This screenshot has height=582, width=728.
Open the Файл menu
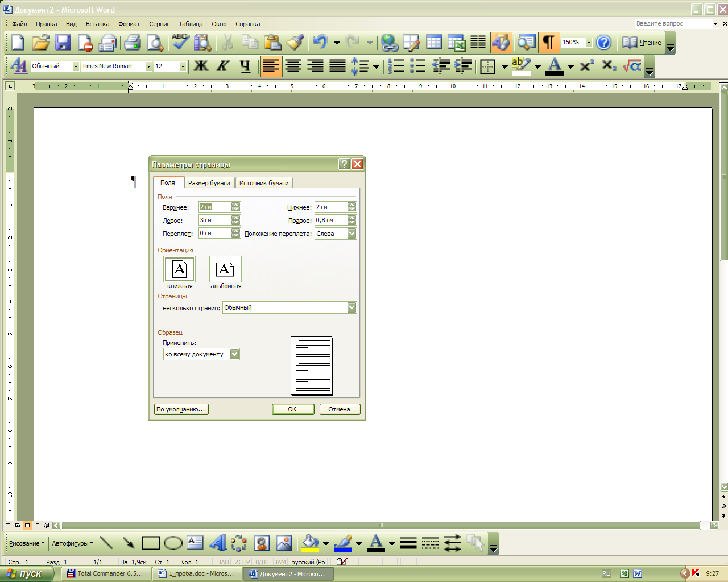tap(19, 24)
